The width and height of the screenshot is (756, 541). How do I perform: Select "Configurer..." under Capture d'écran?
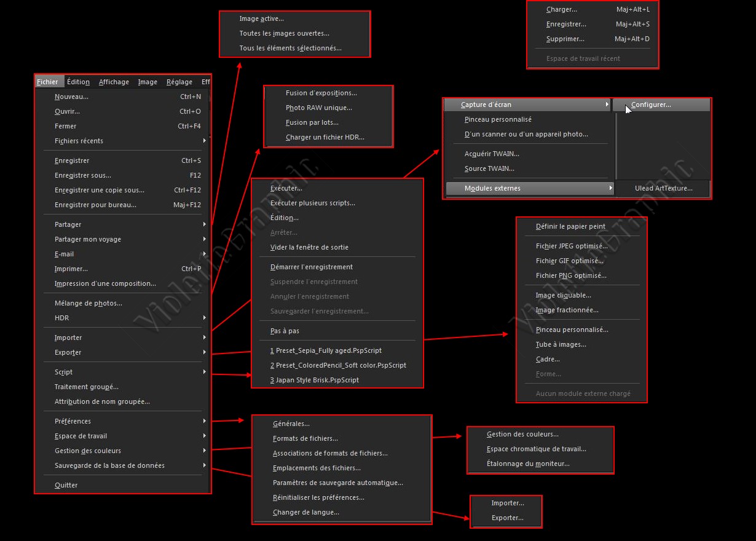coord(651,105)
